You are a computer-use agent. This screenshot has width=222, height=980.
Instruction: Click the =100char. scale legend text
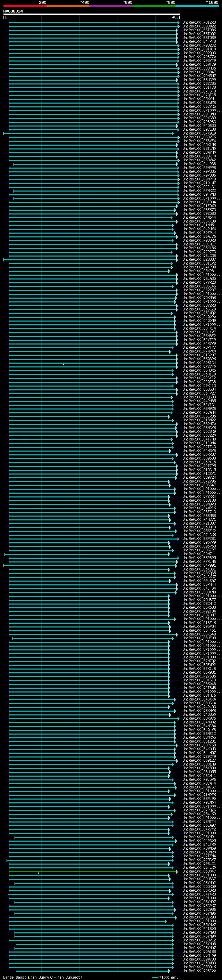[169, 977]
